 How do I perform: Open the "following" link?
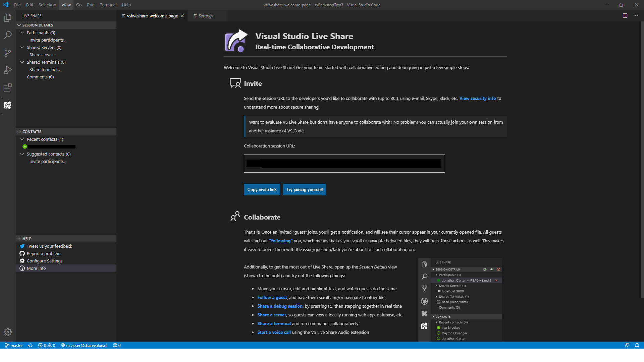(281, 241)
